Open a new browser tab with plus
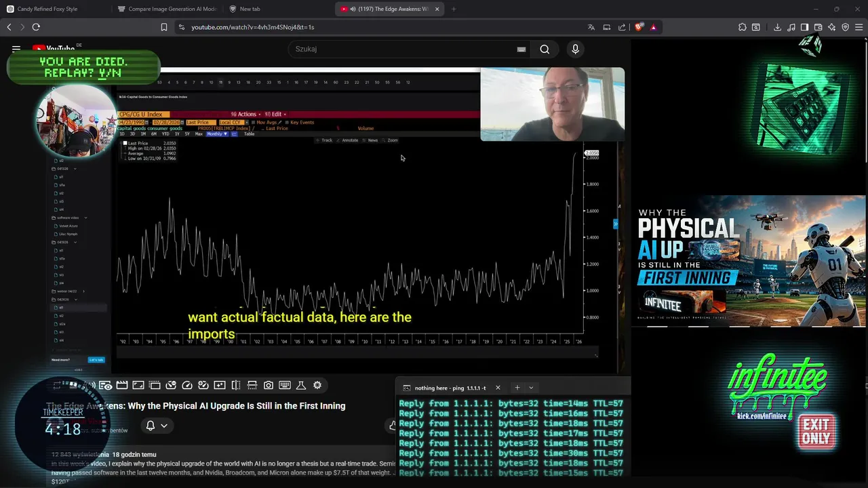 [454, 9]
